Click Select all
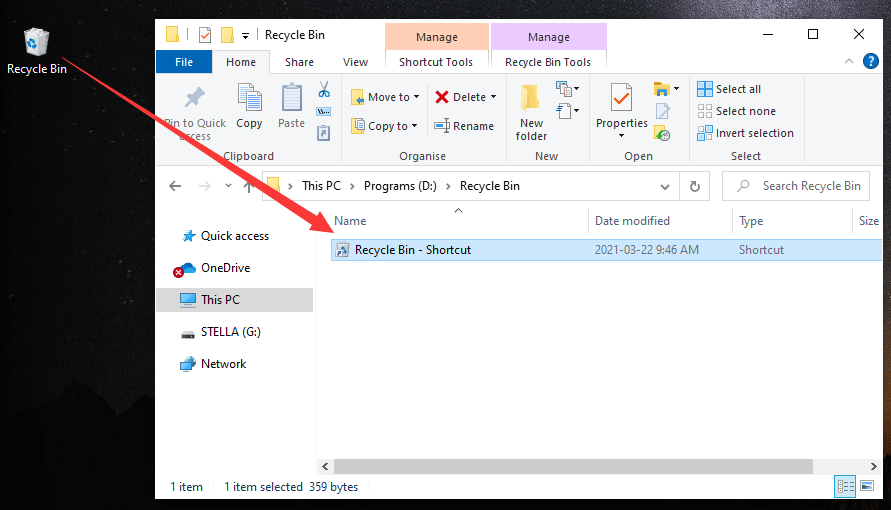 (729, 89)
